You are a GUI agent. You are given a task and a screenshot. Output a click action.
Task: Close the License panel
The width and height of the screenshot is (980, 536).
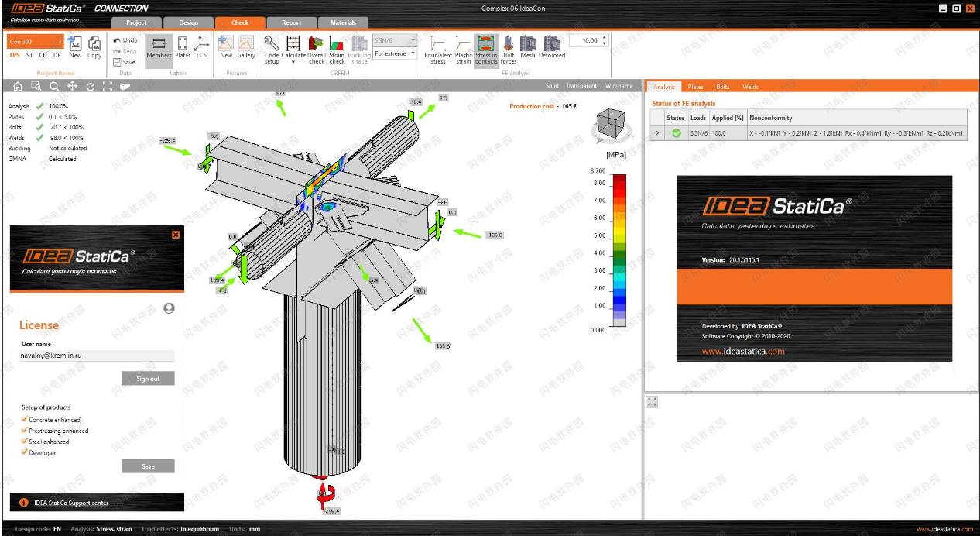(176, 234)
